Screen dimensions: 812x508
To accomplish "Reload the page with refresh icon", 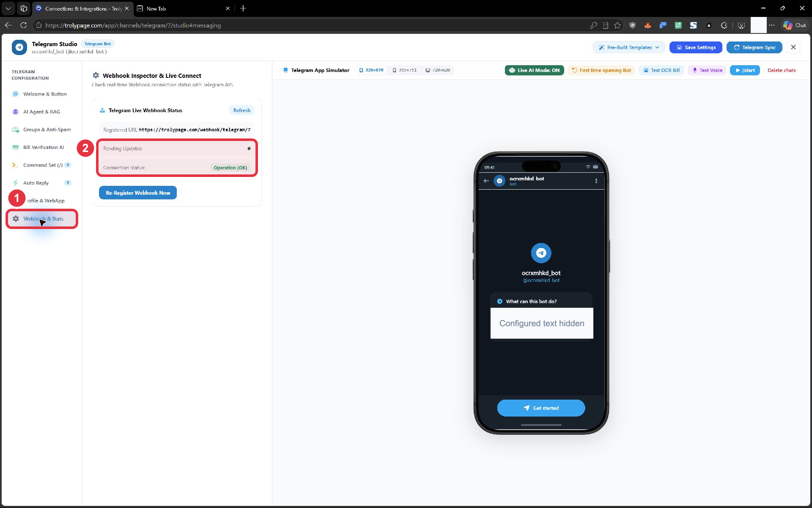I will pyautogui.click(x=24, y=25).
